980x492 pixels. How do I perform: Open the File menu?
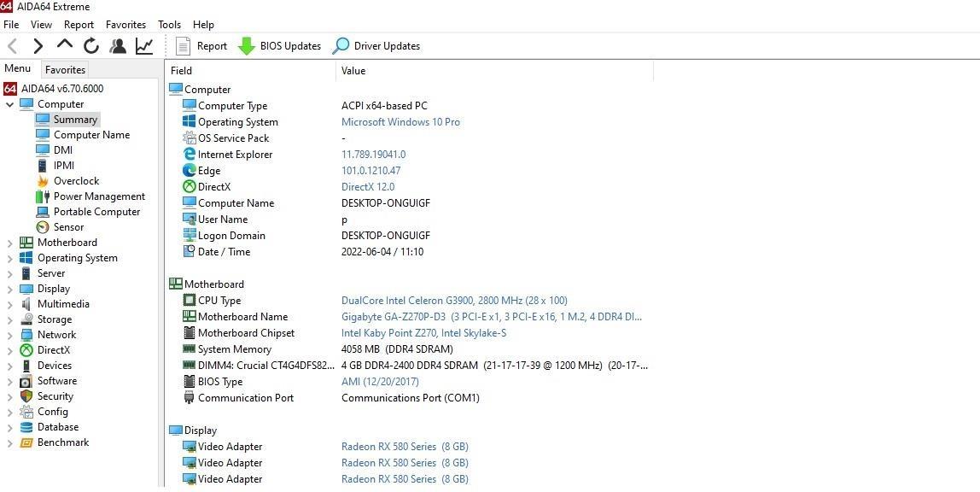click(11, 25)
